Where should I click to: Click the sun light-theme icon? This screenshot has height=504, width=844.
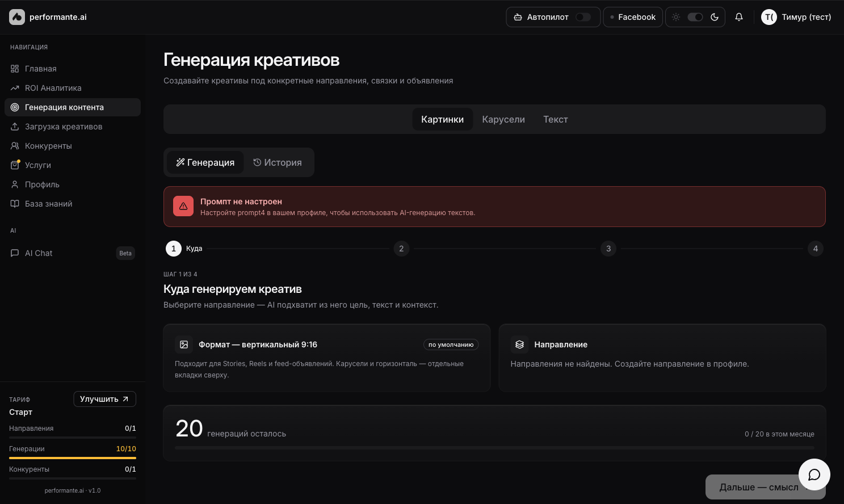676,17
